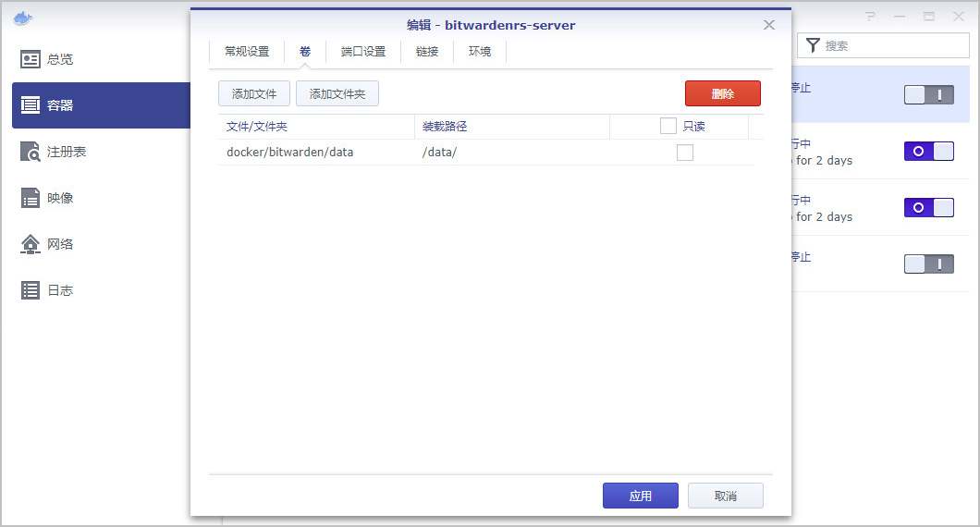Viewport: 980px width, 527px height.
Task: Turn on the last stopped container switch
Action: 929,263
